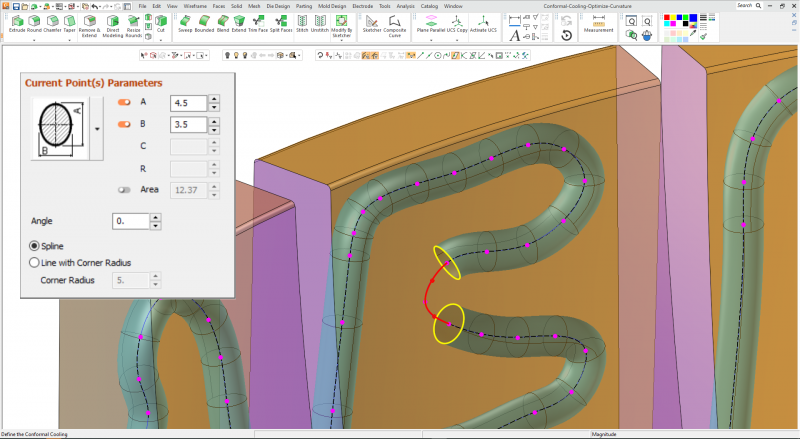
Task: Select the Composite Curve tool
Action: point(395,27)
